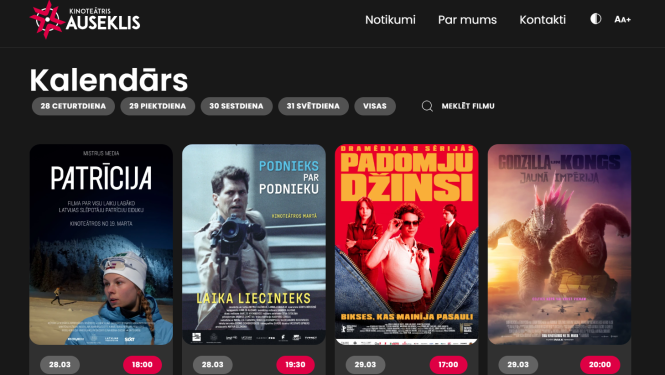Choose the 20:00 Godzilla showtime

click(600, 365)
